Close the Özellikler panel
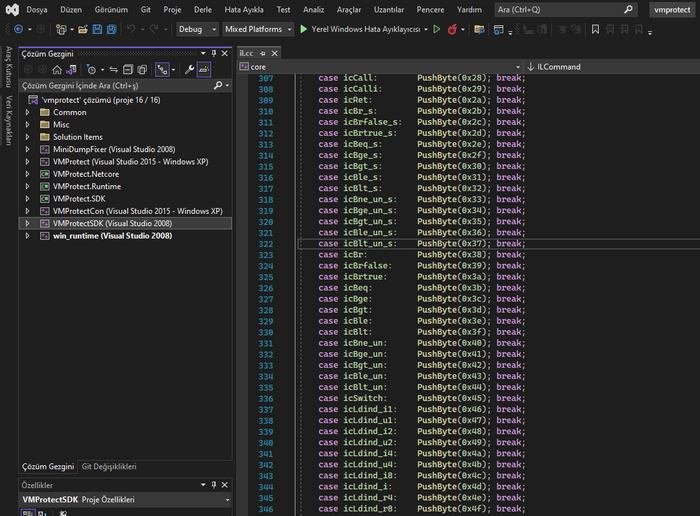The width and height of the screenshot is (700, 516). pos(225,485)
